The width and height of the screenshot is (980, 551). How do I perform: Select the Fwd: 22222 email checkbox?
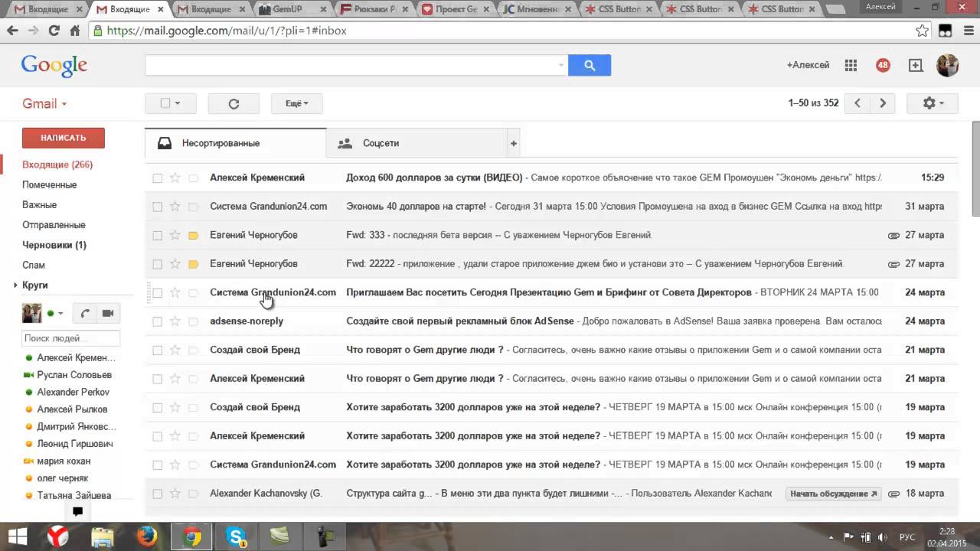pos(157,264)
